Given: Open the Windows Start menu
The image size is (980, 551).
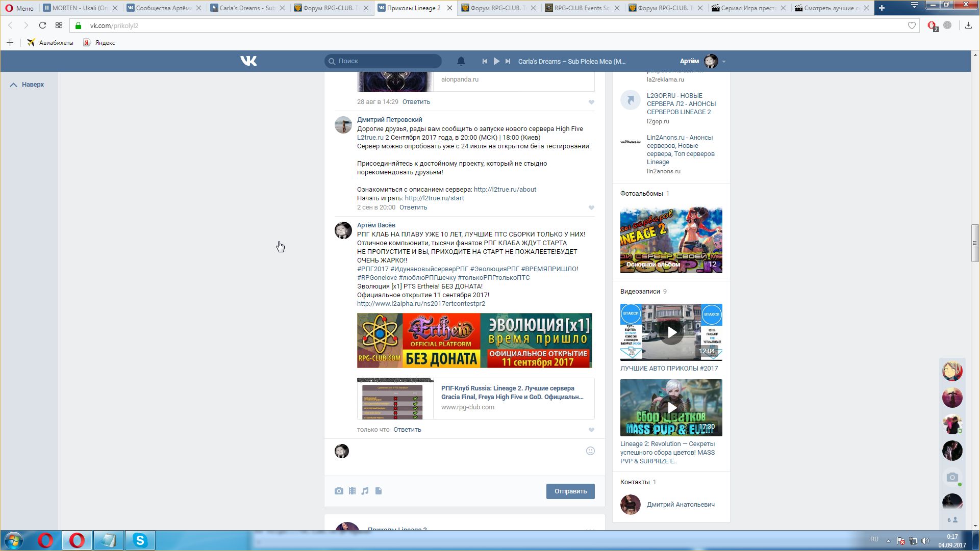Looking at the screenshot, I should [x=14, y=540].
